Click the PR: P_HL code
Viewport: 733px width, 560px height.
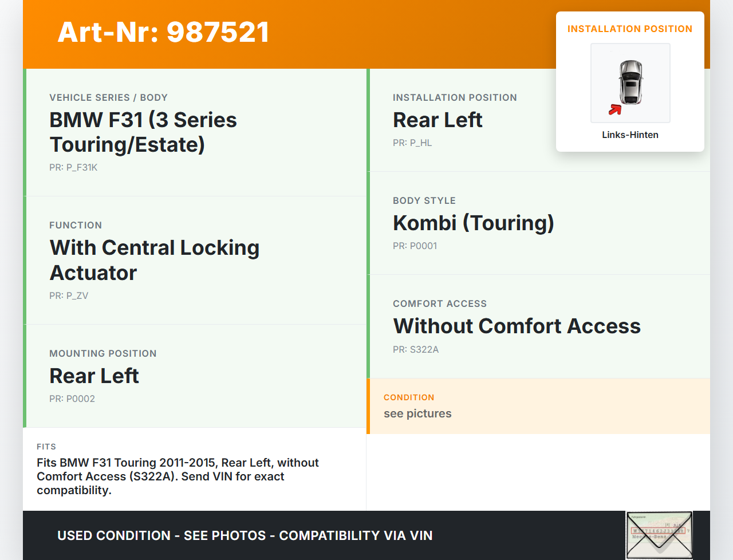click(412, 143)
